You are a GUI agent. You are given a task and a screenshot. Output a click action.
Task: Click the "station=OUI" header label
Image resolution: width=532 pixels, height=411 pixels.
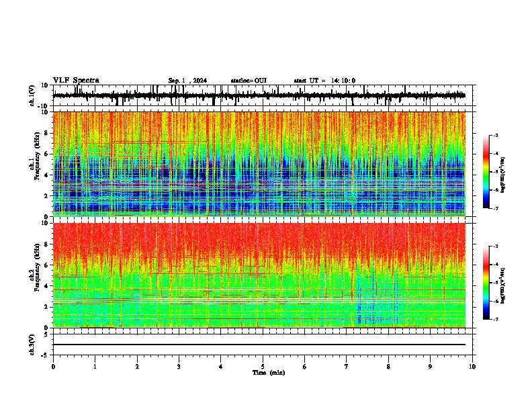click(249, 81)
